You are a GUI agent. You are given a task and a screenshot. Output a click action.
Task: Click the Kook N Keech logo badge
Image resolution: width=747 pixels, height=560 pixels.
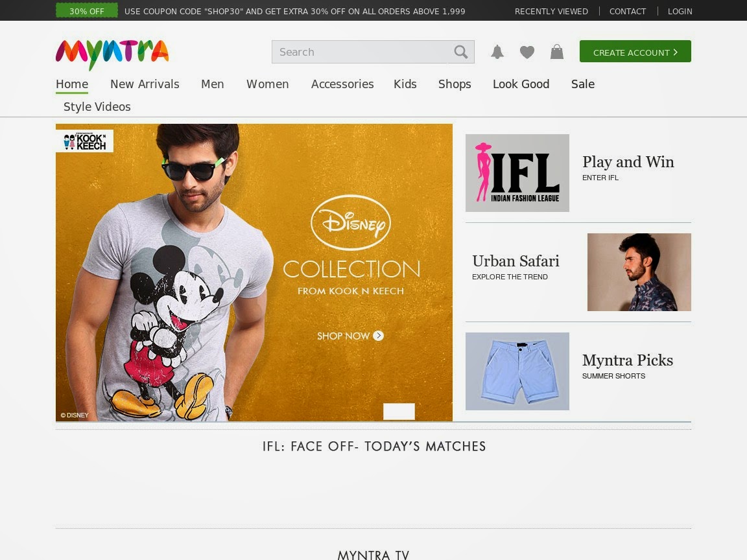click(x=85, y=141)
